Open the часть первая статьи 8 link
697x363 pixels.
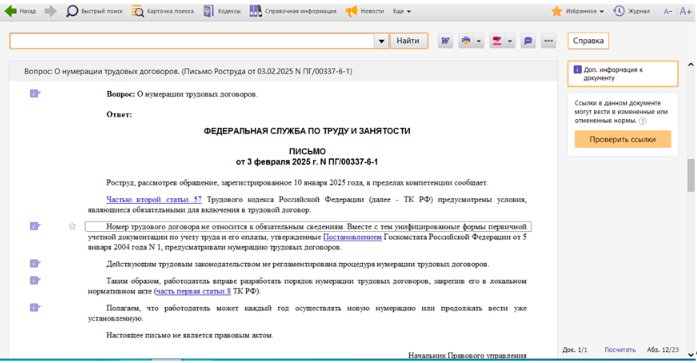[x=193, y=291]
